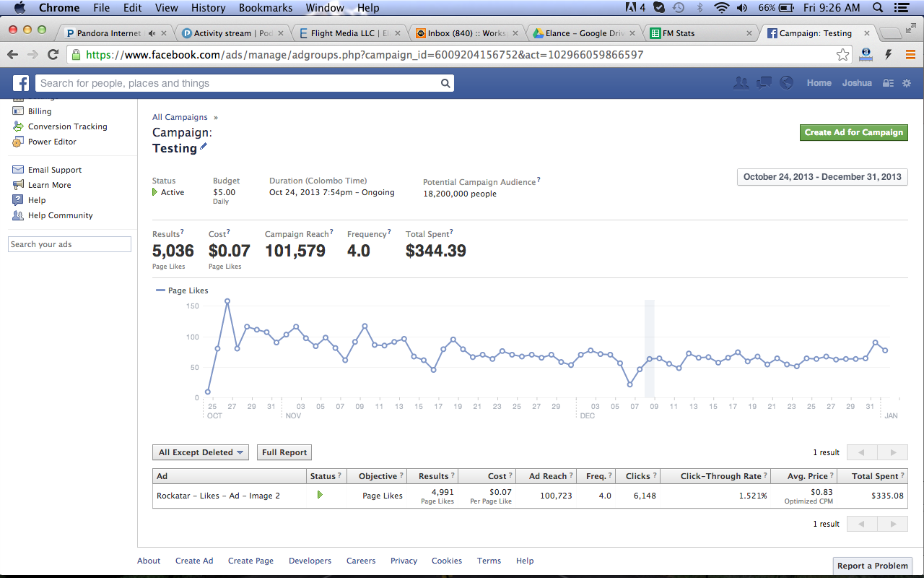Click the Help Community people icon

[18, 215]
